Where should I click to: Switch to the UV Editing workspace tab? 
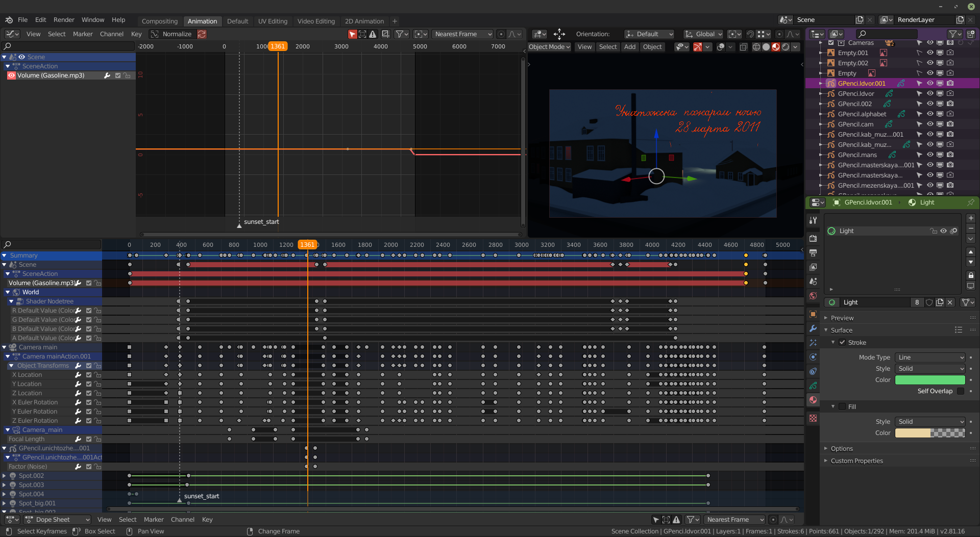tap(273, 21)
